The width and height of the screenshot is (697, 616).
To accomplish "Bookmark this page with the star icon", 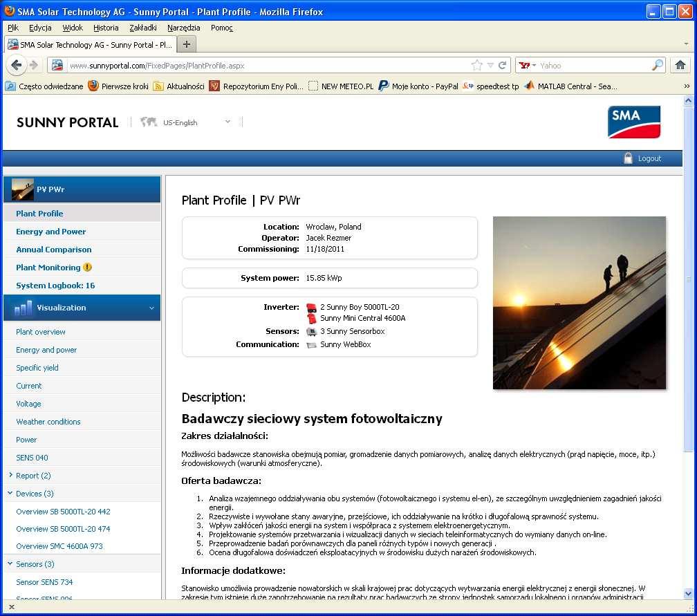I will point(477,65).
